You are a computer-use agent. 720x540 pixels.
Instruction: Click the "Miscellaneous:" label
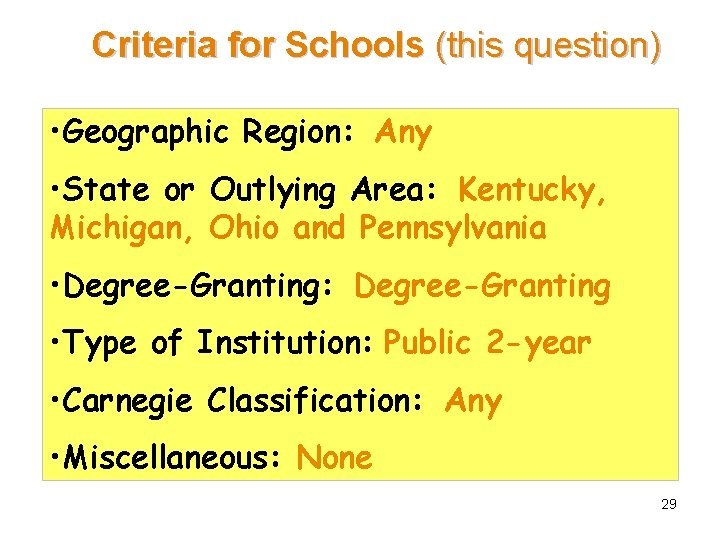(174, 458)
